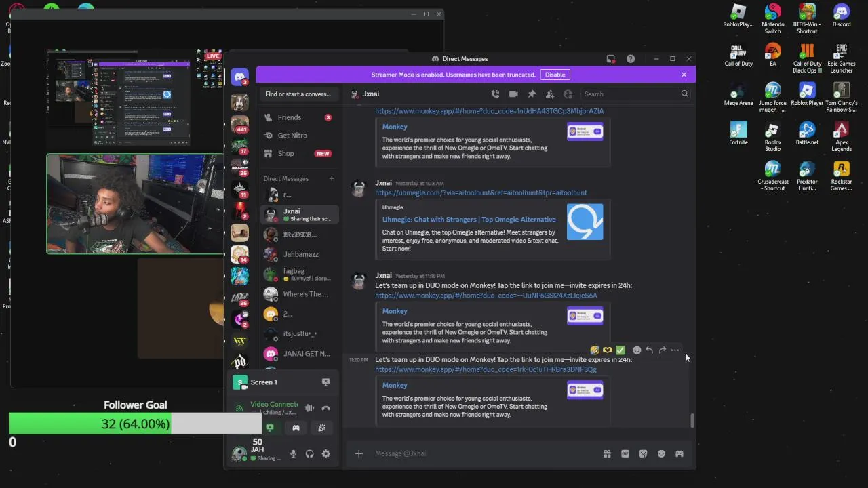The height and width of the screenshot is (488, 868).
Task: Disconnect from the voice call
Action: point(326,408)
